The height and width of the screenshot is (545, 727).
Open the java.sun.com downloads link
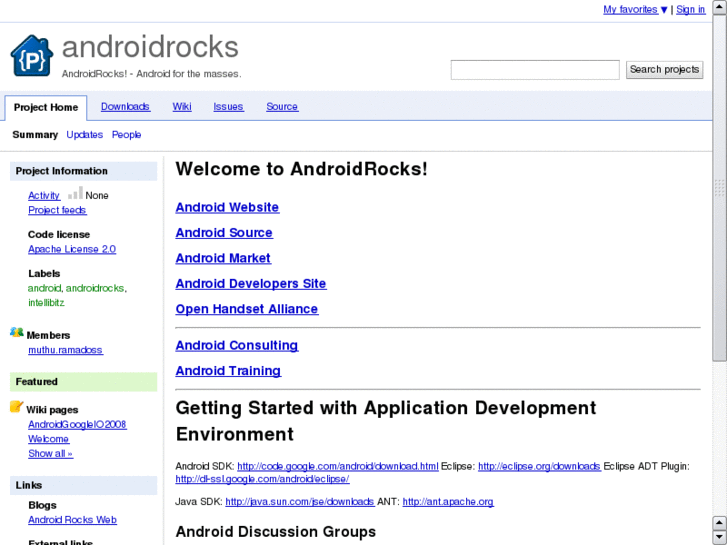tap(300, 502)
